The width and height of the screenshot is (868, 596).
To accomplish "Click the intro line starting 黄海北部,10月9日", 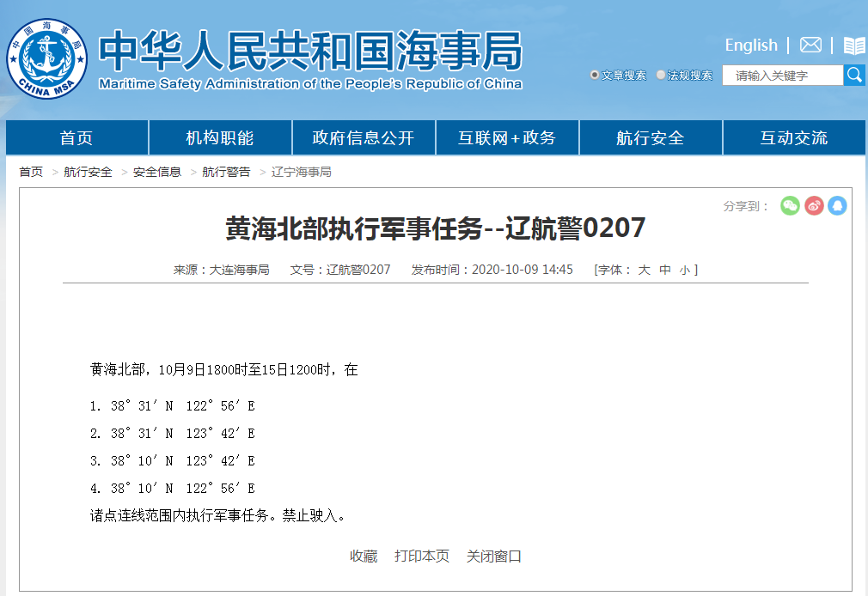I will 223,369.
